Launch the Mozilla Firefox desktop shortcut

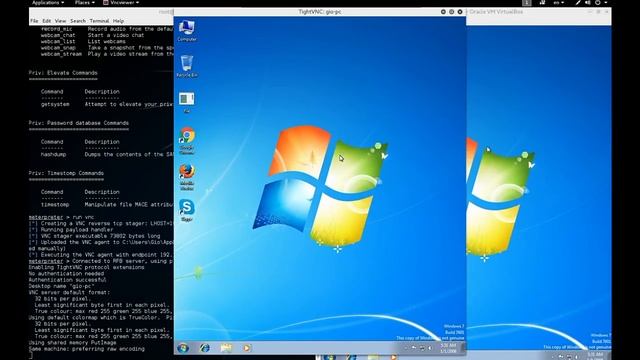[x=187, y=177]
